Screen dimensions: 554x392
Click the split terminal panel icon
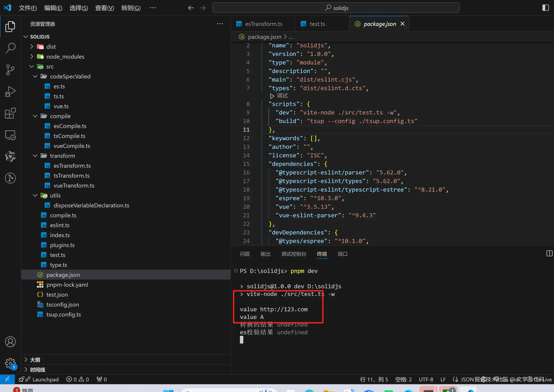pos(549,253)
